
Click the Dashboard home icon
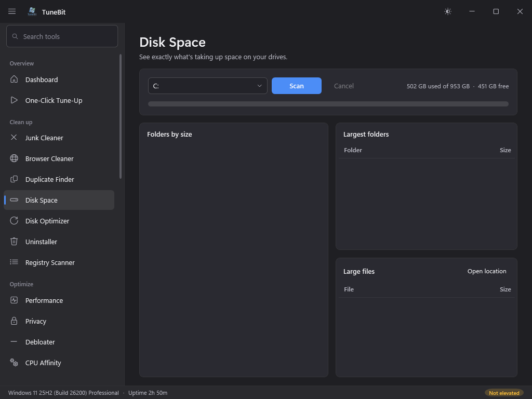[x=14, y=79]
